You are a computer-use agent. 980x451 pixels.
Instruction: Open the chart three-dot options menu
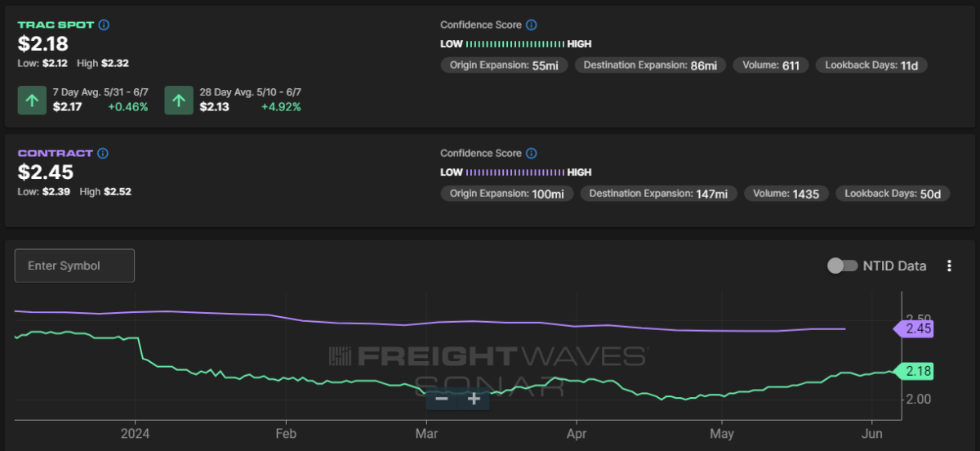click(949, 266)
